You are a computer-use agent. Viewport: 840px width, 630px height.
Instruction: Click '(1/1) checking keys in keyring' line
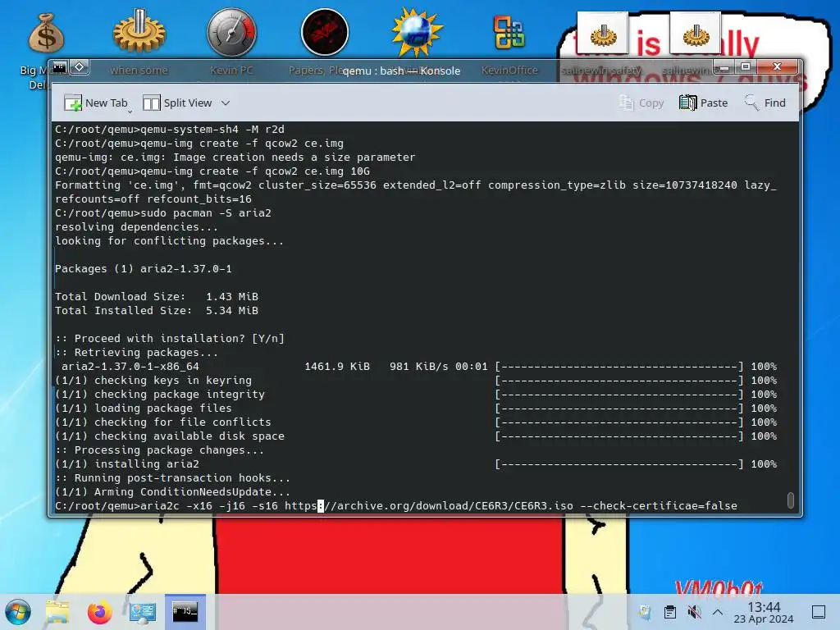click(x=153, y=381)
